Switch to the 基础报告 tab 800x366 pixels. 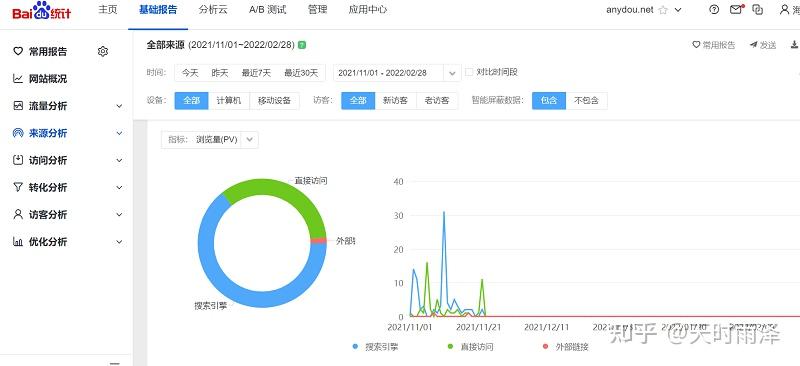(158, 10)
